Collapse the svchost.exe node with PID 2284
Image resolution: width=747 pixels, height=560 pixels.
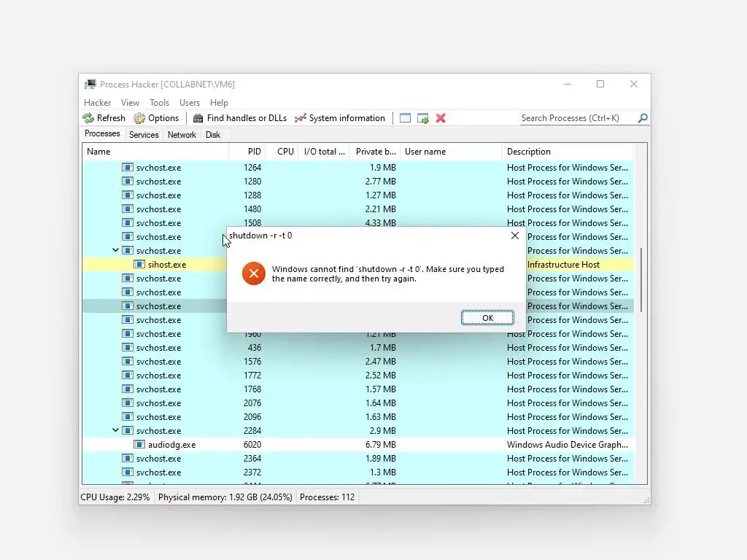click(x=115, y=430)
